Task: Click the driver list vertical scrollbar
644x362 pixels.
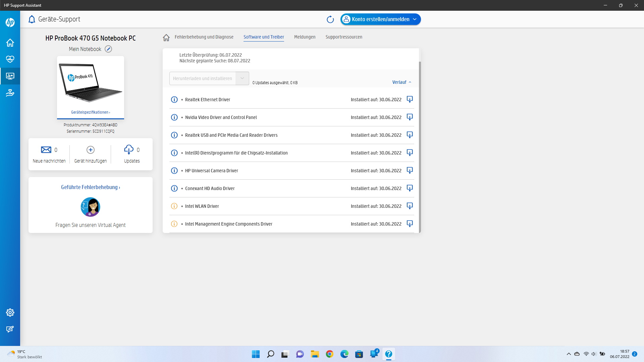Action: 420,147
